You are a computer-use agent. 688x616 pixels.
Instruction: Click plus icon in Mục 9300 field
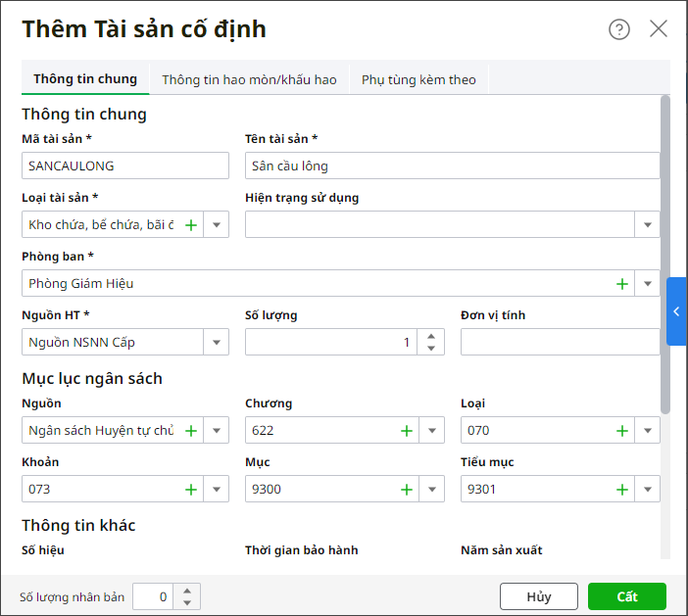407,490
